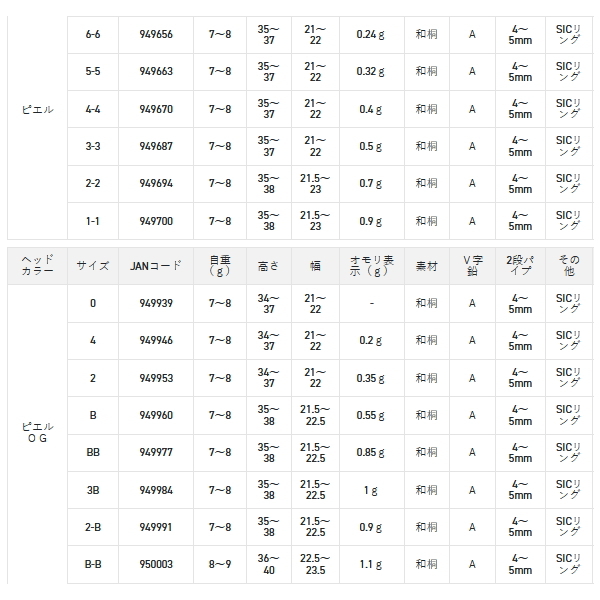The height and width of the screenshot is (600, 600).
Task: Click the 2段パイプ column header
Action: click(x=519, y=265)
